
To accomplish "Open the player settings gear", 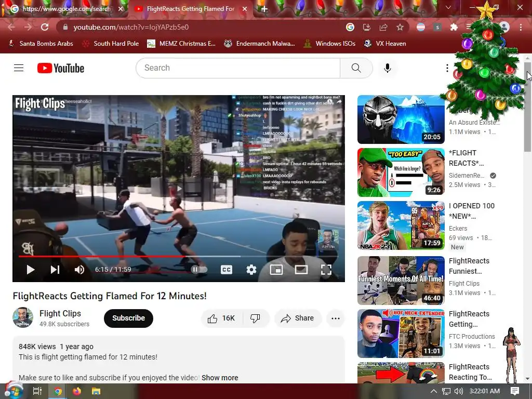I will [x=251, y=270].
